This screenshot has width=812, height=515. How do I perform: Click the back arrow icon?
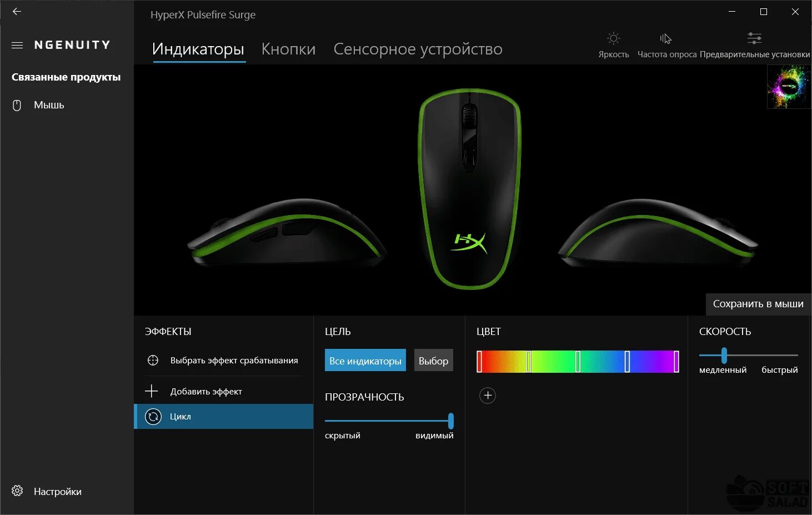[17, 11]
